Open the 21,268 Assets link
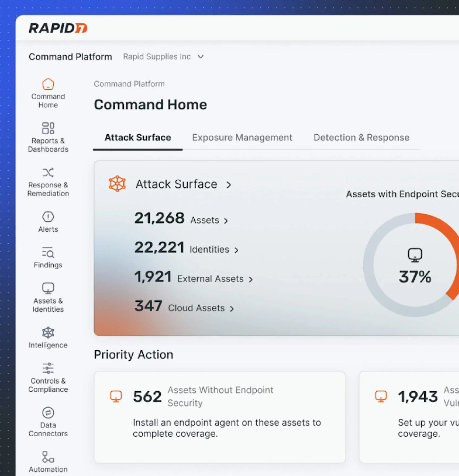 click(x=181, y=219)
